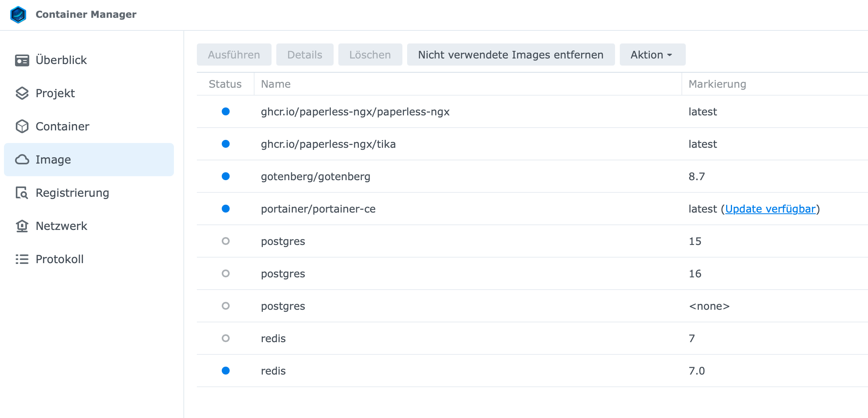Select the redis name tagged 7.0
This screenshot has height=418, width=868.
pos(273,371)
